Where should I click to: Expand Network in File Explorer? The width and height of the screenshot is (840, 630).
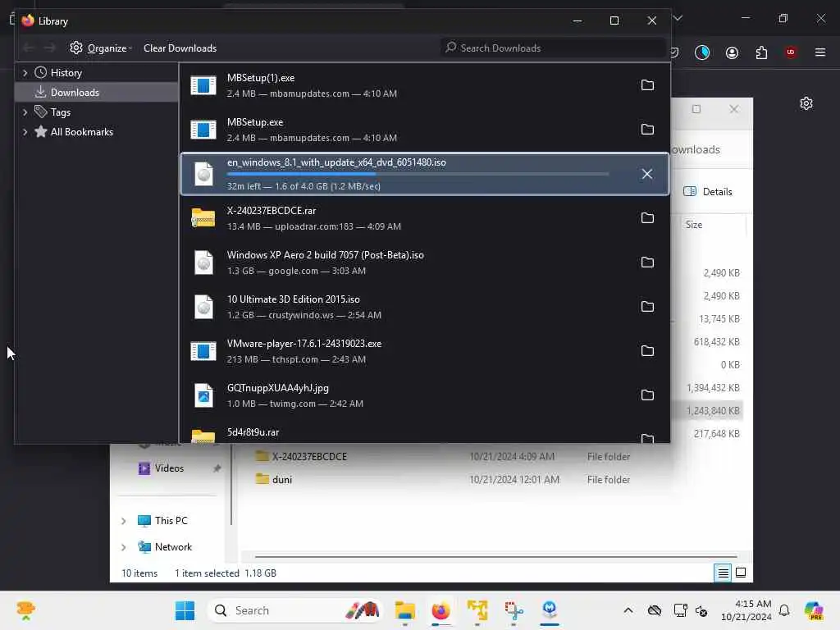pos(124,547)
